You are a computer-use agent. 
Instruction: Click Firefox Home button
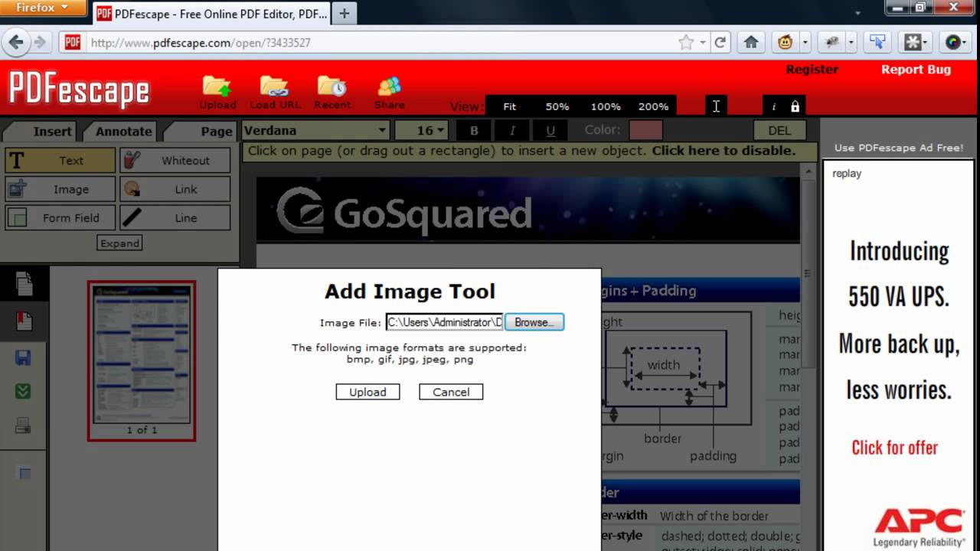[751, 42]
